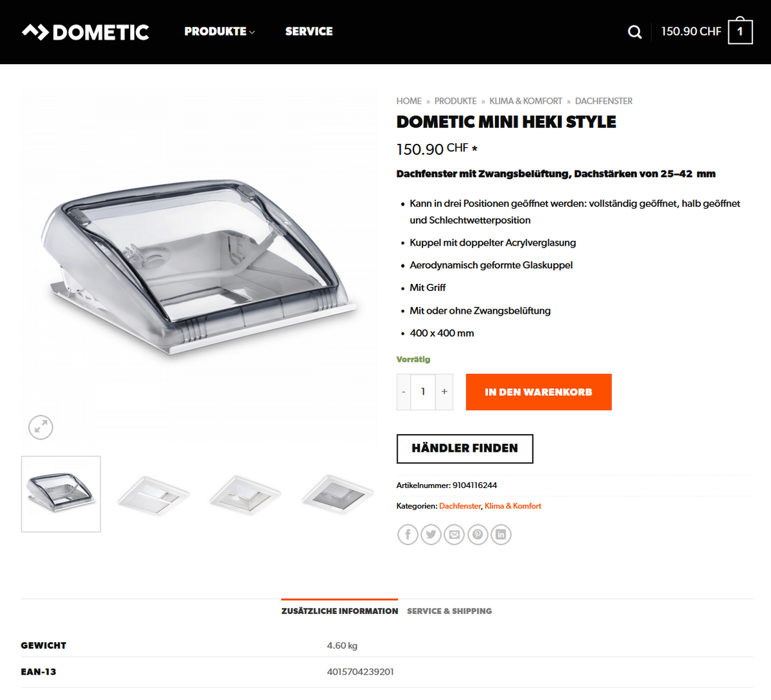Pin product on Pinterest
The image size is (771, 700).
click(478, 534)
